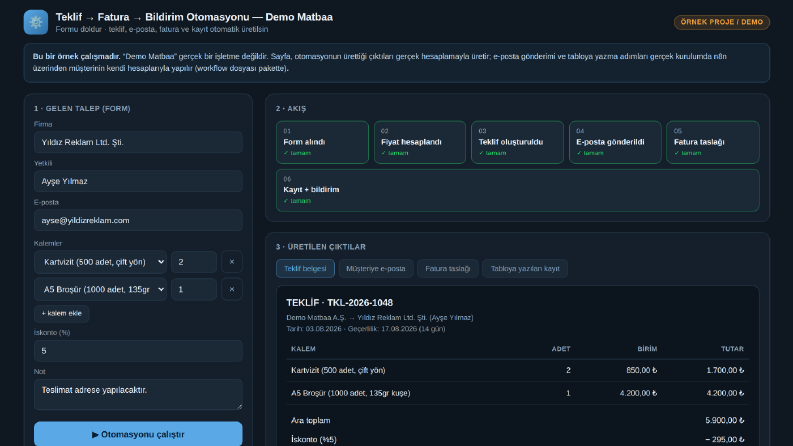Click the A5 Broşür (1000 adet, 135gr kuşe) row
Screen dimensions: 793x446
(517, 393)
